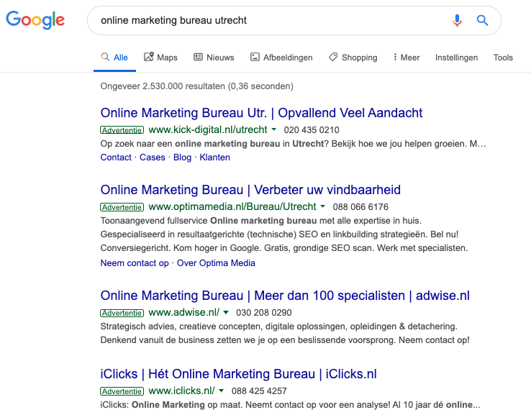This screenshot has width=531, height=420.
Task: Click Advertentie badge of adwise ad
Action: pyautogui.click(x=122, y=313)
